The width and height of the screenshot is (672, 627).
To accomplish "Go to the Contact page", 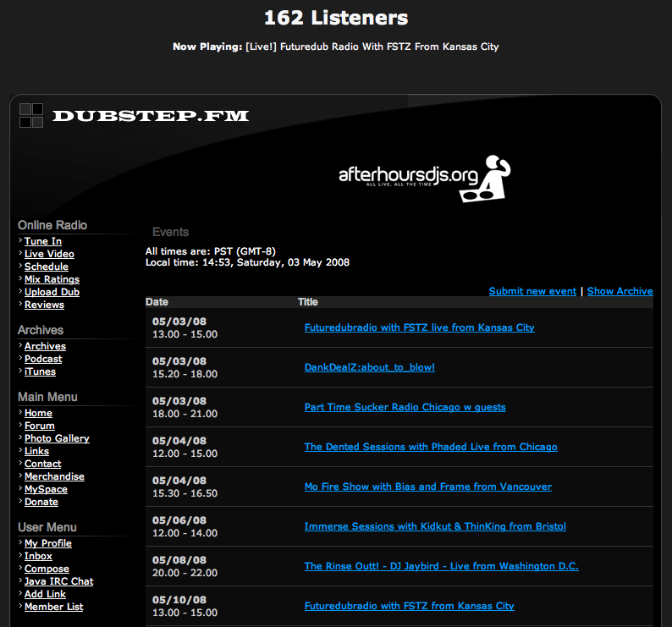I will coord(43,464).
